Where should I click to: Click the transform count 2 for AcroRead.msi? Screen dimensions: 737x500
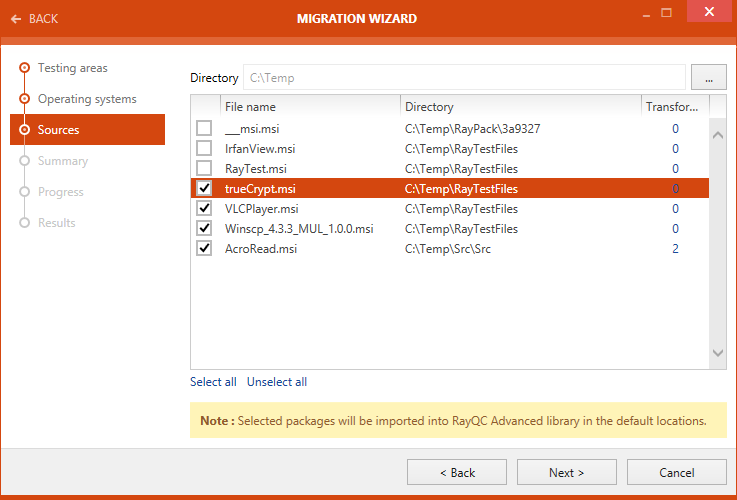tap(675, 249)
